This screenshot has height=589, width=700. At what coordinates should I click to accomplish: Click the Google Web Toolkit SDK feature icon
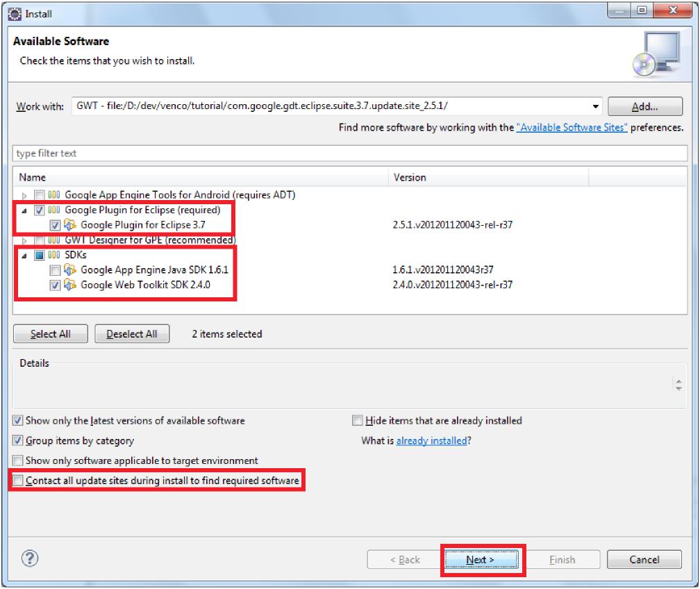pyautogui.click(x=71, y=285)
